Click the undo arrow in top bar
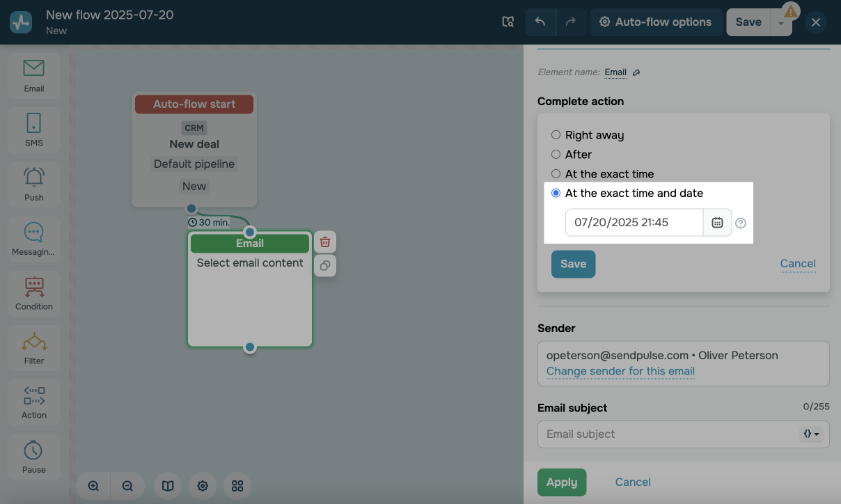 click(540, 22)
